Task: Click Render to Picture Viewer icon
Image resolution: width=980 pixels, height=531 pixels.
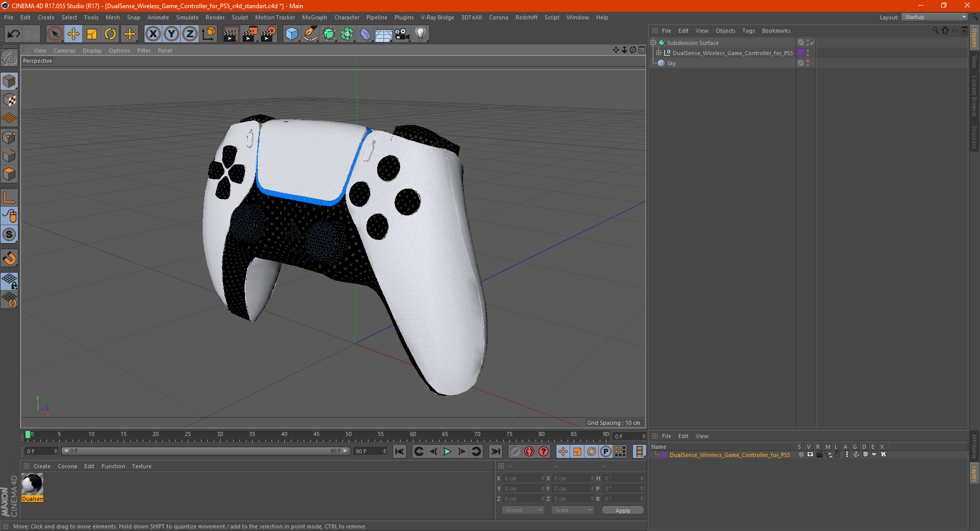Action: tap(250, 34)
